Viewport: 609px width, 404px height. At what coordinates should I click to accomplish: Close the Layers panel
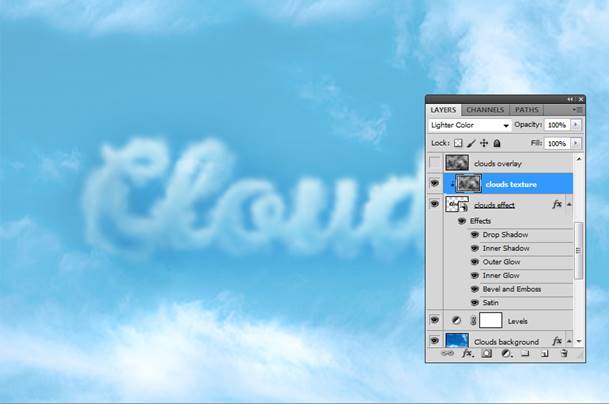point(581,99)
